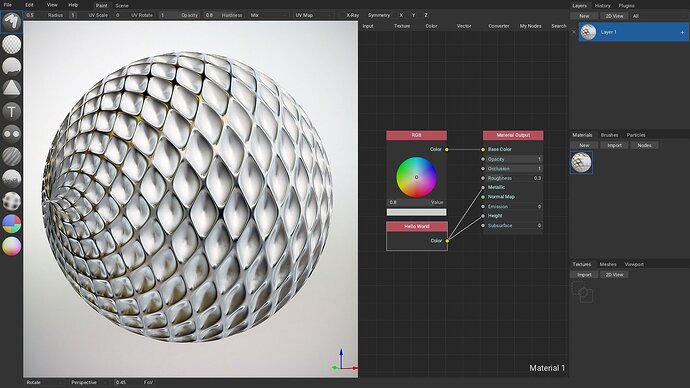Open the Vector node category
Image resolution: width=690 pixels, height=388 pixels.
tap(464, 26)
